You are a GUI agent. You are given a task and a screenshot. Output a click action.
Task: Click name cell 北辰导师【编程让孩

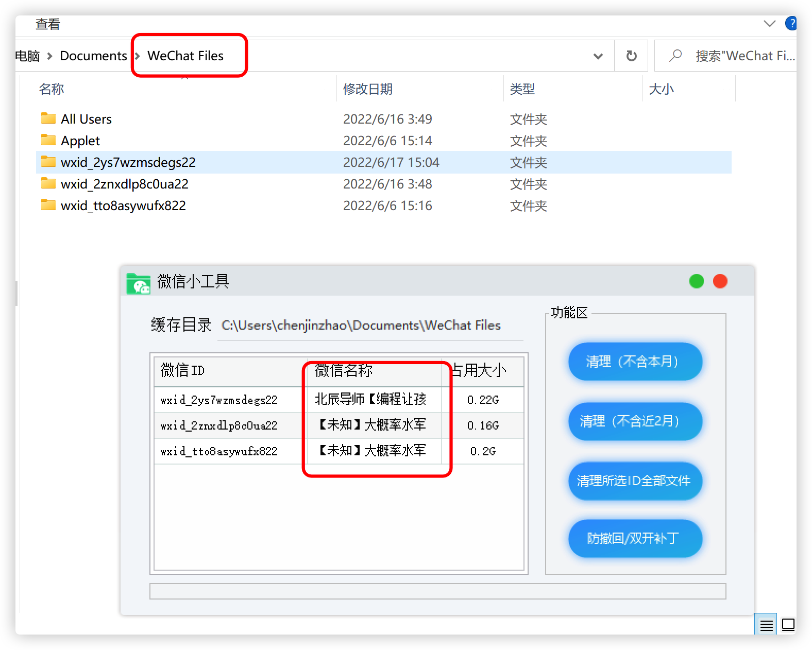click(x=370, y=399)
